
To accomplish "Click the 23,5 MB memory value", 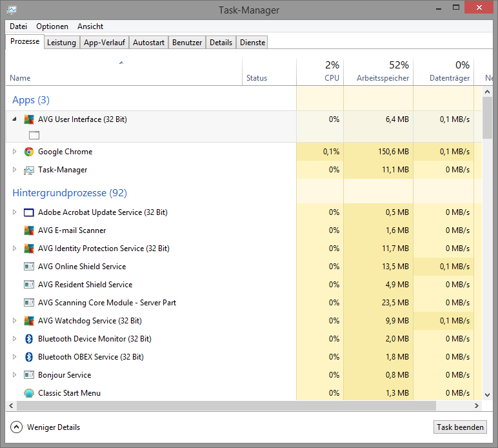I will coord(395,303).
